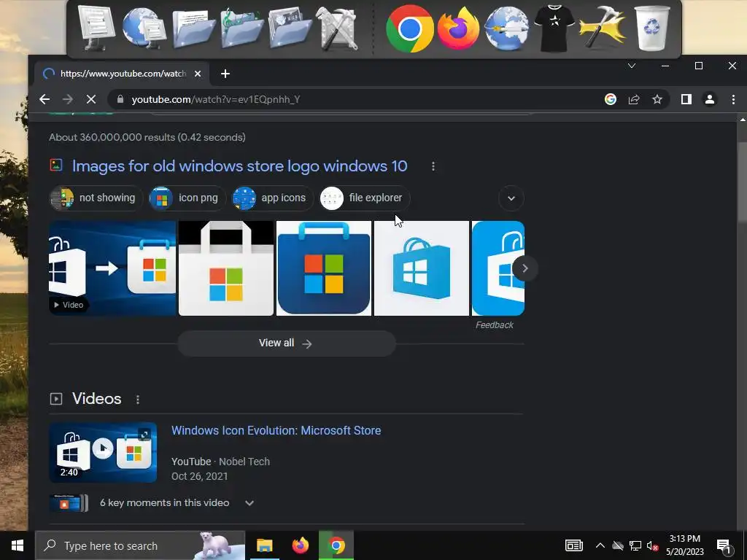Open Images for old windows store logo link
Viewport: 747px width, 560px height.
pyautogui.click(x=239, y=166)
